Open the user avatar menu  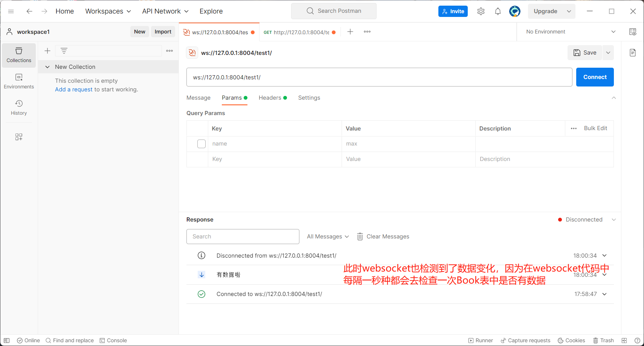[x=515, y=11]
